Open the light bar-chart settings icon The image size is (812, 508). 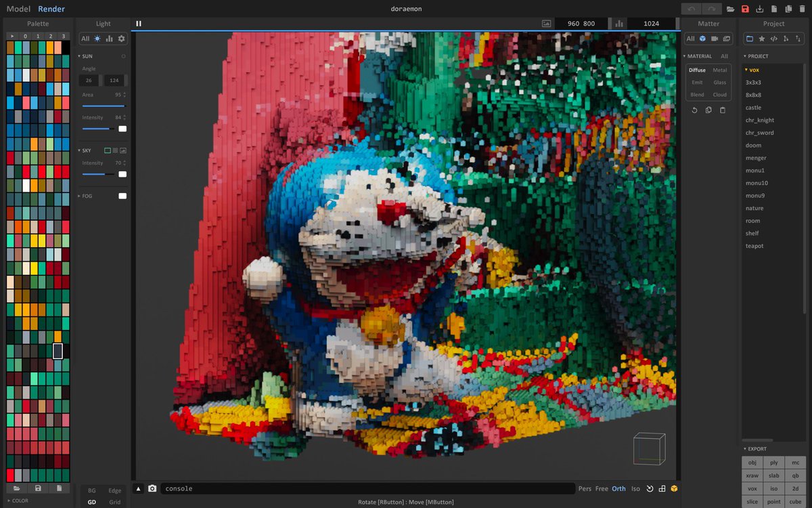pos(109,39)
